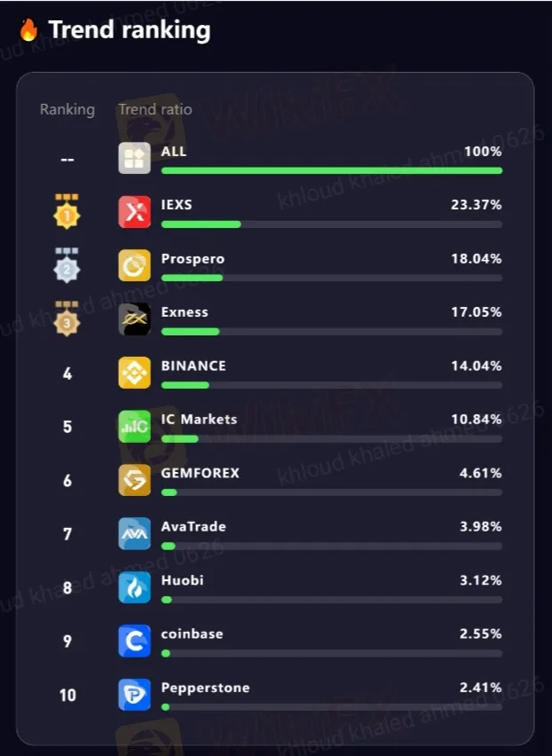This screenshot has height=756, width=552.
Task: Click the GEMFOREX logo icon
Action: (x=134, y=480)
